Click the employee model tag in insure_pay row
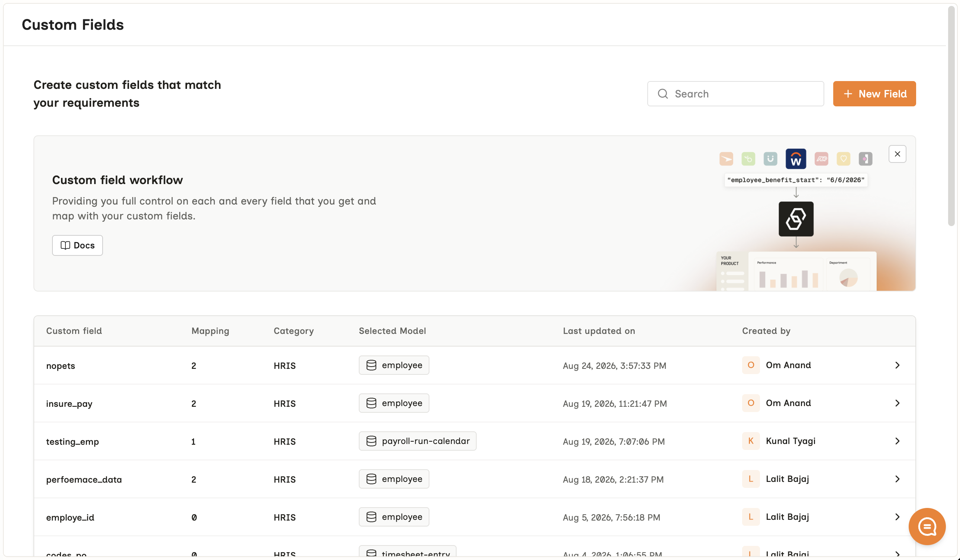Image resolution: width=960 pixels, height=560 pixels. click(x=394, y=403)
